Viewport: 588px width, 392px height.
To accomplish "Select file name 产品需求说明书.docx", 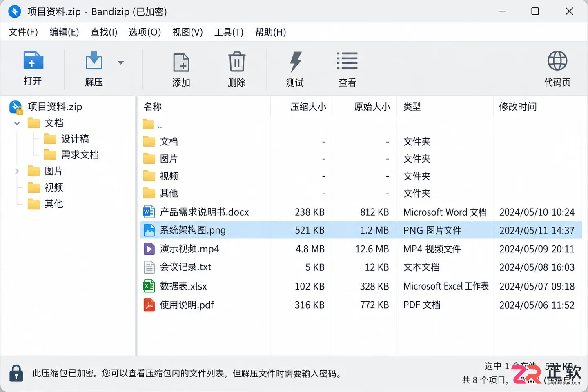I will [205, 212].
